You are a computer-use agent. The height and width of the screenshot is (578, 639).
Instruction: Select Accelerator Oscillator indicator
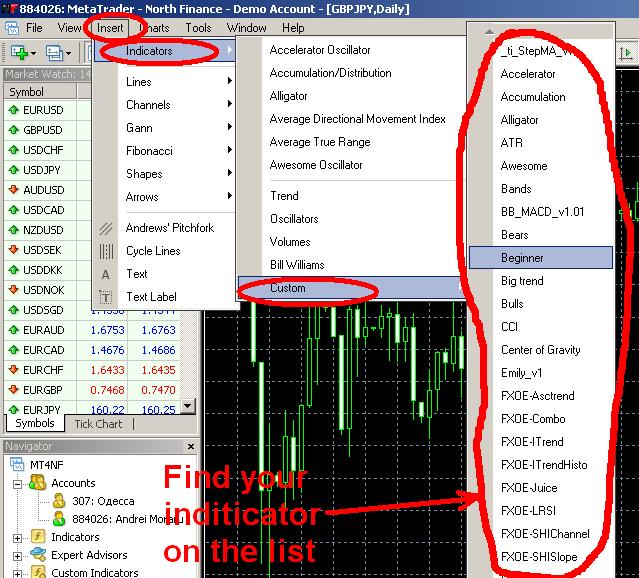coord(320,50)
